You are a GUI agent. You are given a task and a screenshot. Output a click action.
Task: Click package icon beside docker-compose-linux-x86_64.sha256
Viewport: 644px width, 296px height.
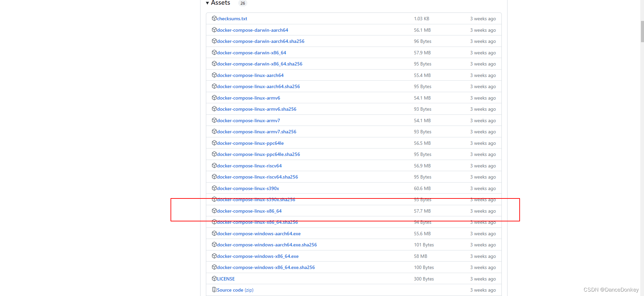[214, 222]
